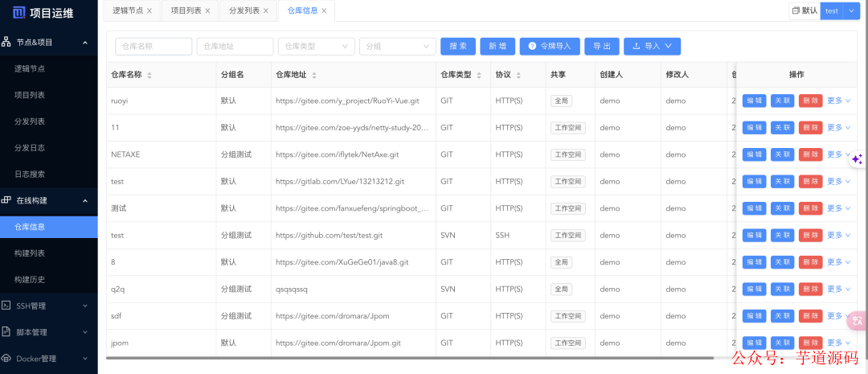Close the 逻辑节点 tab
The height and width of the screenshot is (374, 868).
coord(149,11)
